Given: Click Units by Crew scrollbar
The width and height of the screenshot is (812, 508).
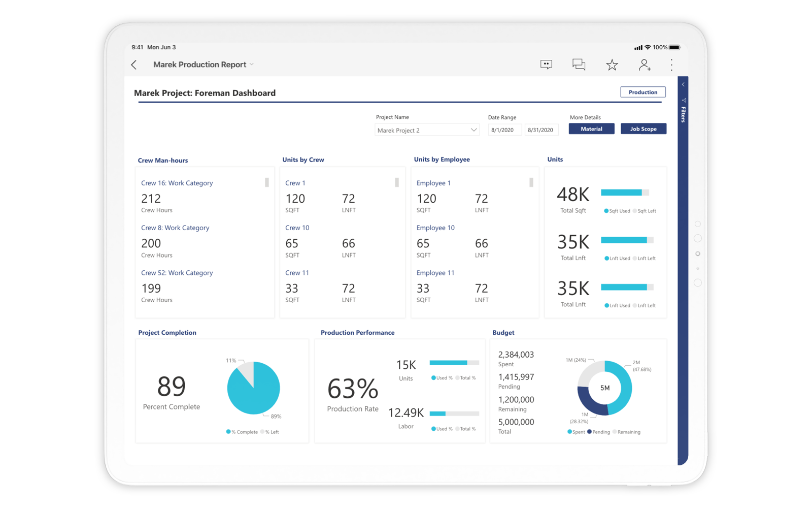Looking at the screenshot, I should (397, 182).
